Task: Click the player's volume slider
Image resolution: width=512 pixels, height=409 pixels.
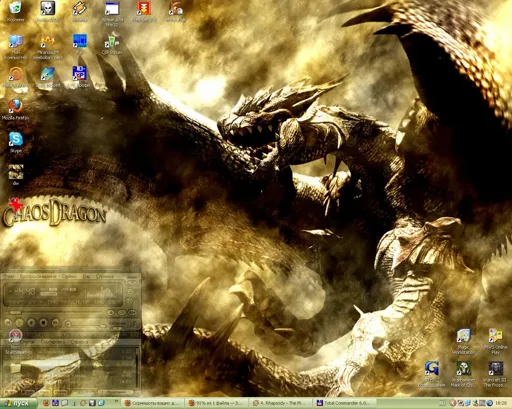Action: pyautogui.click(x=87, y=325)
